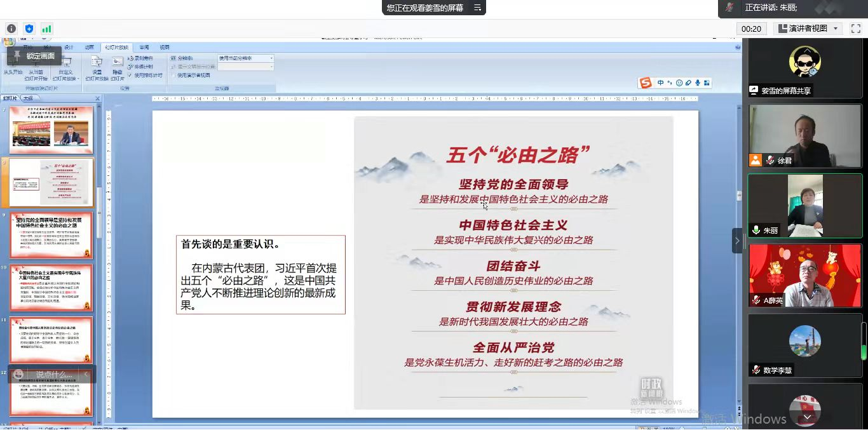Enter full screen with the corner-brackets icon

tap(855, 29)
